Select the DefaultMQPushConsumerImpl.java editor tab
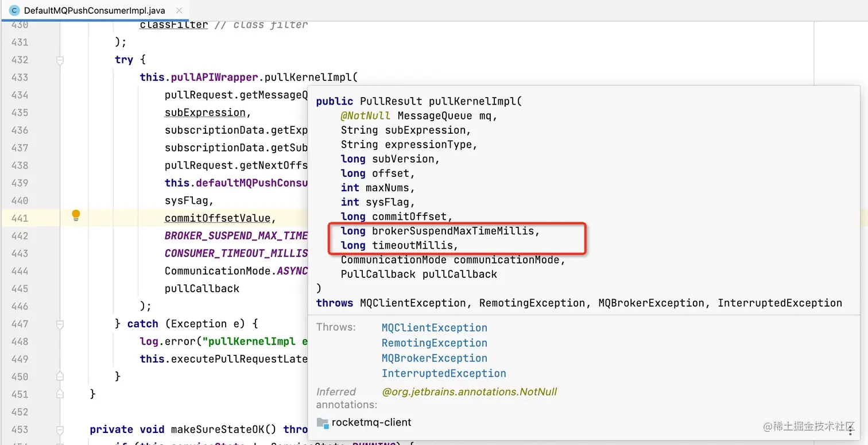Image resolution: width=868 pixels, height=445 pixels. tap(95, 10)
